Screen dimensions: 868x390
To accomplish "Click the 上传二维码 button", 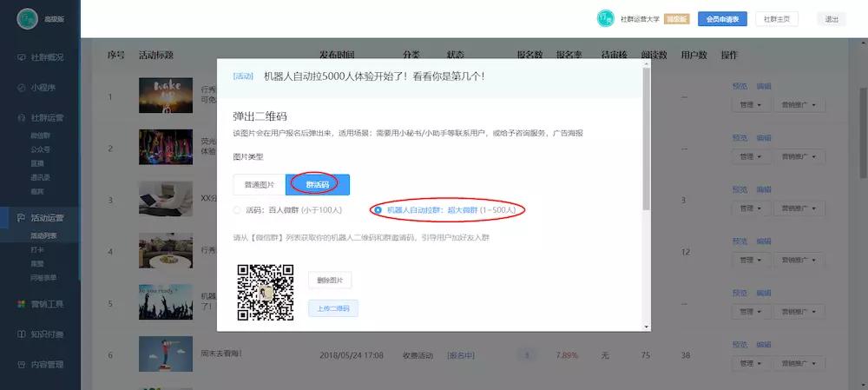I will 333,308.
